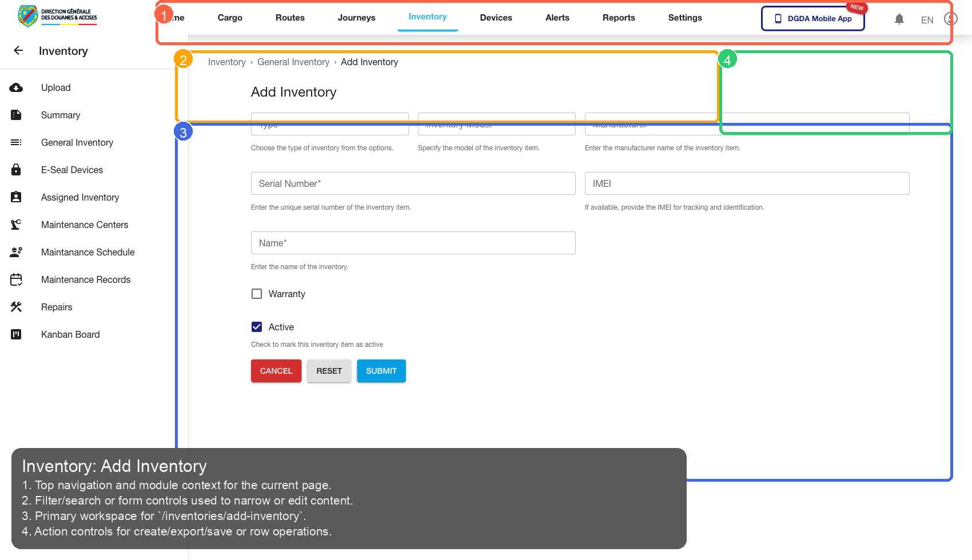Viewport: 972px width, 560px height.
Task: Click the notification bell icon
Action: point(899,19)
